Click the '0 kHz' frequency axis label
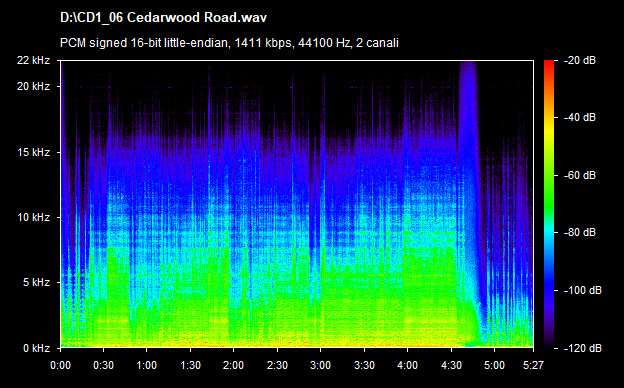The image size is (624, 388). pos(36,349)
